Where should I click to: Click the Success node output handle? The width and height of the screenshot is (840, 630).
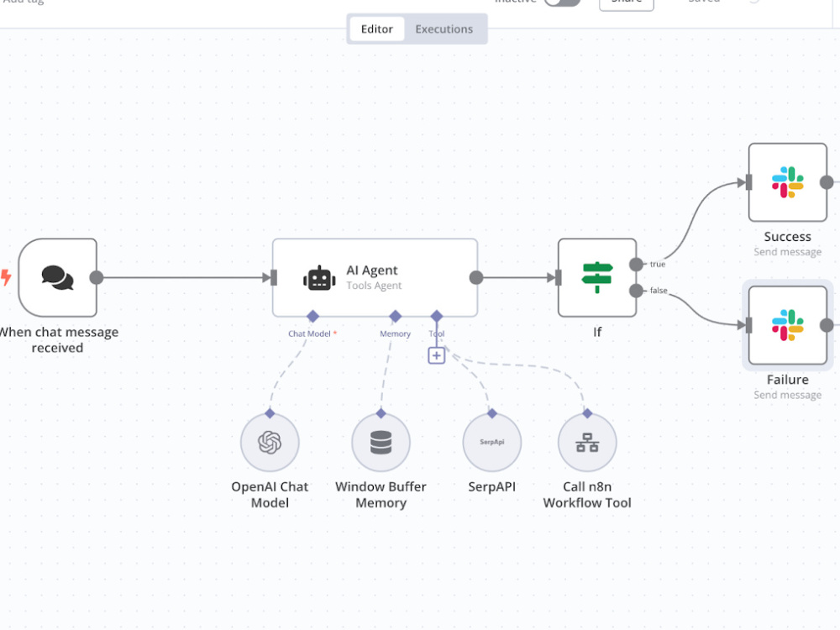point(827,182)
